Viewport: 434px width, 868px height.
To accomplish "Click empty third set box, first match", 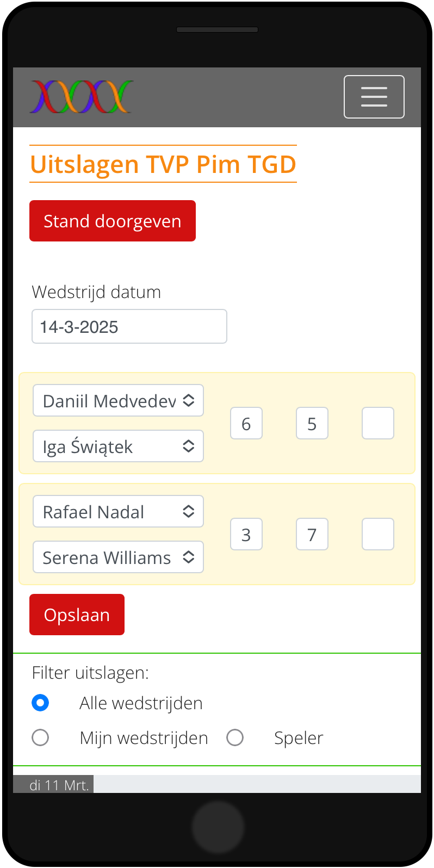I will (x=378, y=423).
